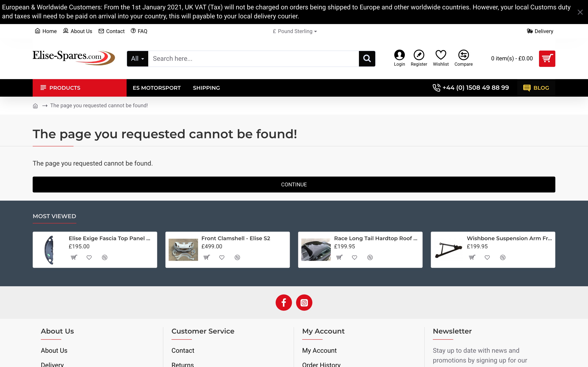Expand the Pound Sterling currency selector

294,31
